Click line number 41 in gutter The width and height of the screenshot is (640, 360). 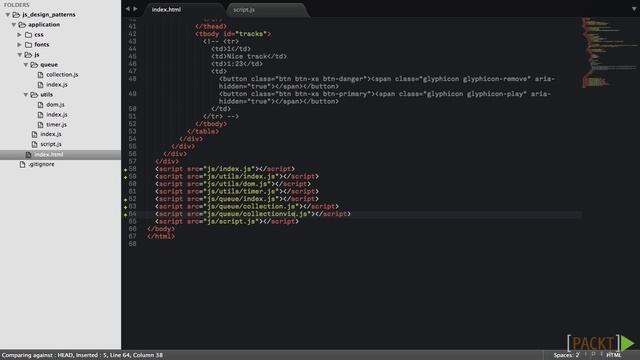click(132, 27)
